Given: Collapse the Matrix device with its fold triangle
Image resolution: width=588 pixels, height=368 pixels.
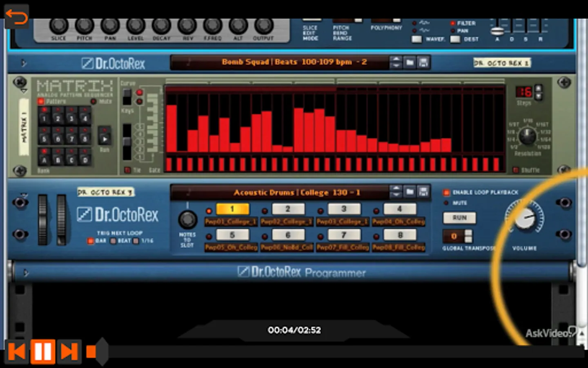Looking at the screenshot, I should pos(24,91).
